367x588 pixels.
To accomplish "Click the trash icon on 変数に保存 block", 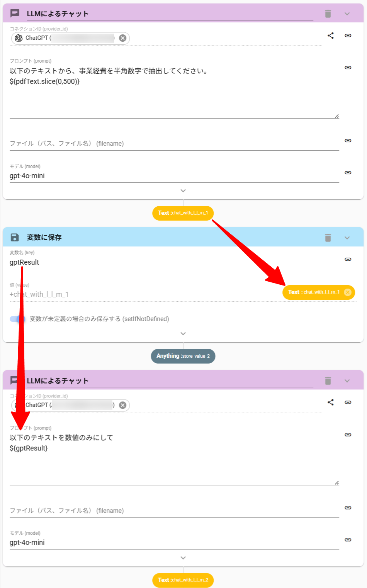I will click(328, 238).
